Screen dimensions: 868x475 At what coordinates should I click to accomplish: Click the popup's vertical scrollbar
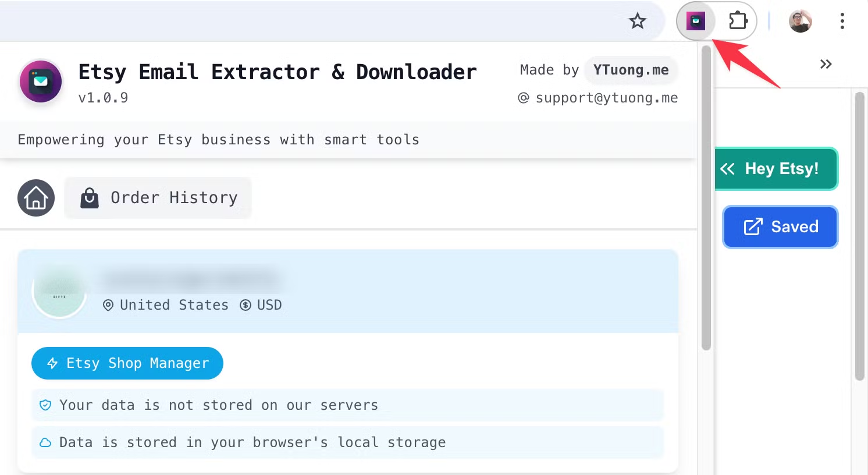(706, 198)
